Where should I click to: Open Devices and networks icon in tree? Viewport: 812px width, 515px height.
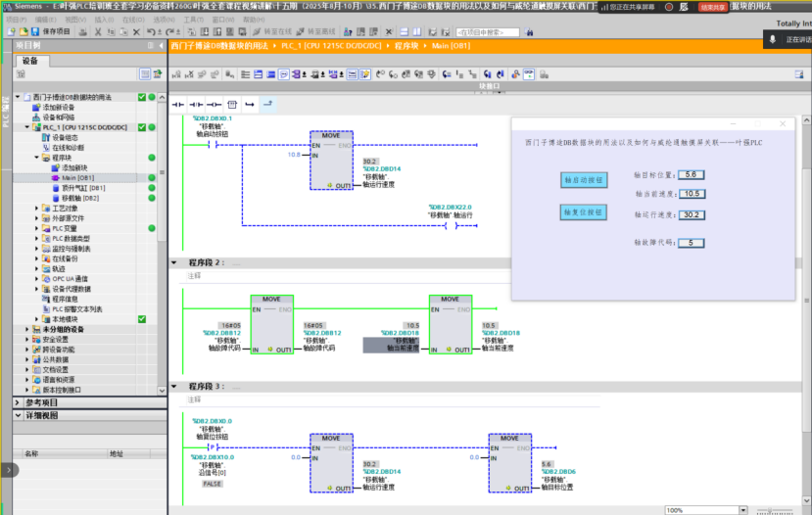(x=35, y=117)
